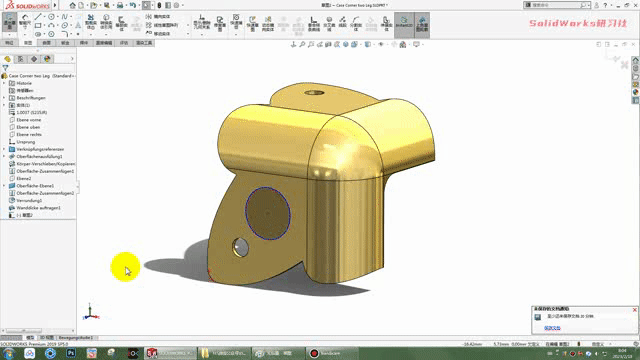This screenshot has width=640, height=360.
Task: Select the Spline sketch tool
Action: [64, 17]
